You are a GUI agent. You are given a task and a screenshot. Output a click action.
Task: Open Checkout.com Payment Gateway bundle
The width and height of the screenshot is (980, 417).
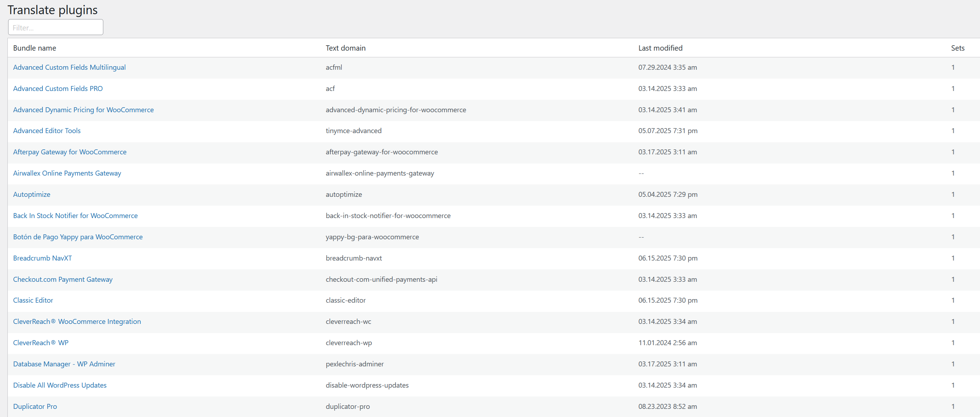coord(63,280)
